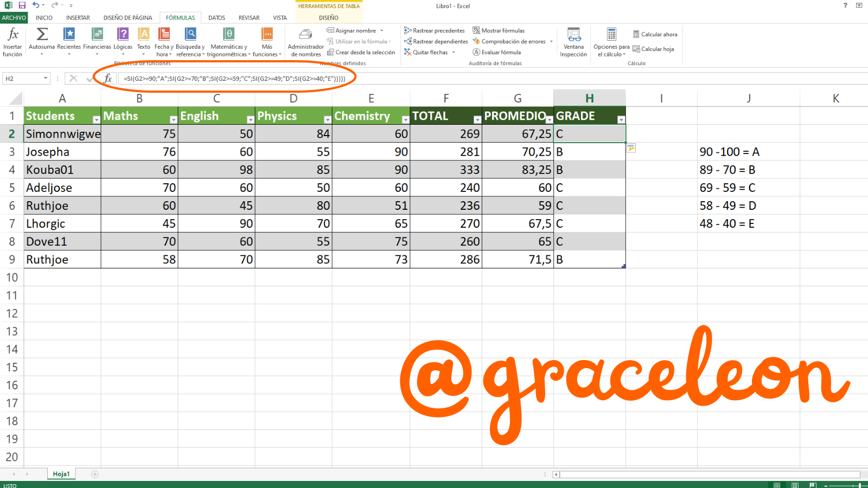The height and width of the screenshot is (488, 868).
Task: Click the fx insert function button by formula bar
Action: [108, 79]
